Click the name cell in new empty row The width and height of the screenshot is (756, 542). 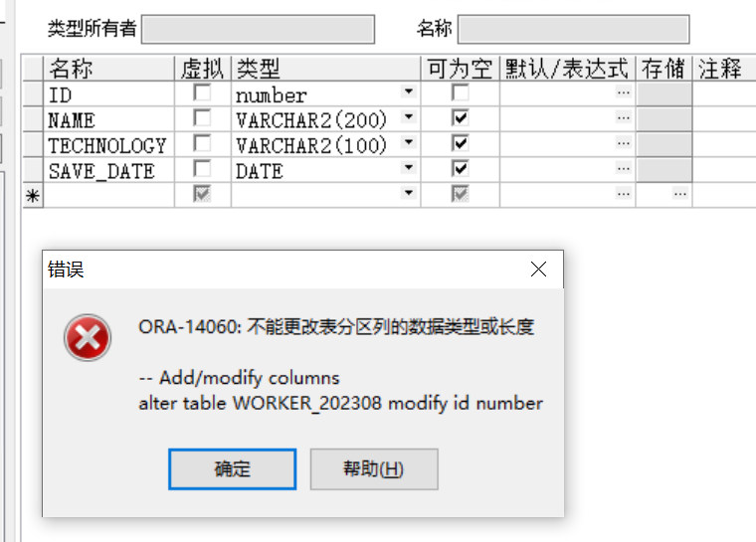[x=109, y=196]
